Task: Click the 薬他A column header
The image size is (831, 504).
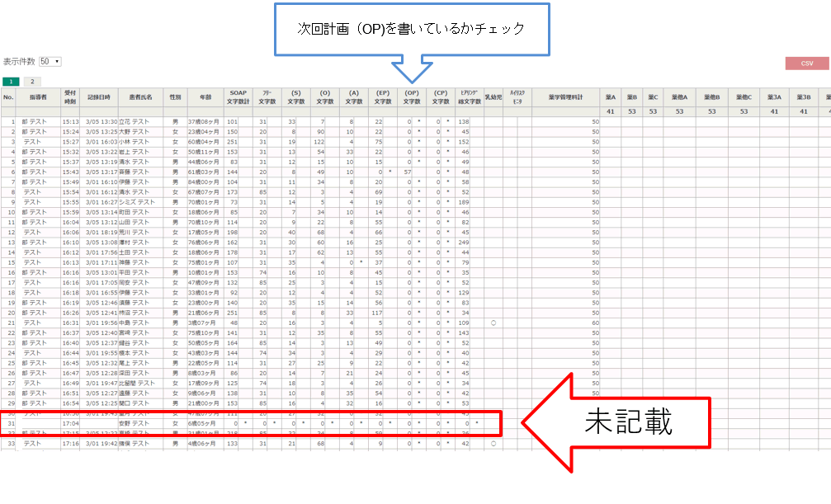Action: 679,97
